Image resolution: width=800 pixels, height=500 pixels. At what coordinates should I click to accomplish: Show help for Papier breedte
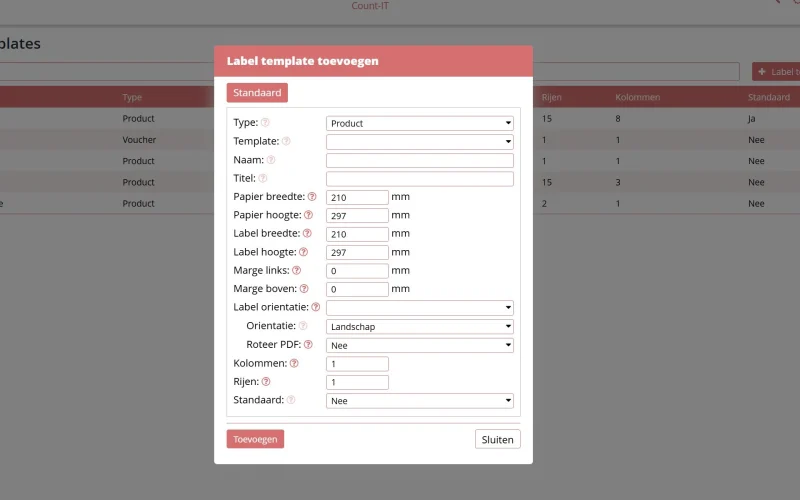point(312,196)
